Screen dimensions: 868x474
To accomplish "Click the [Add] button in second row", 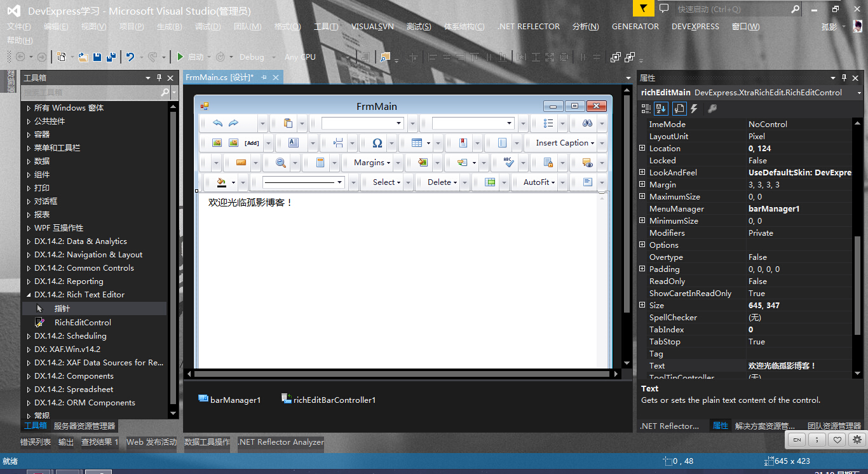I will pyautogui.click(x=252, y=143).
